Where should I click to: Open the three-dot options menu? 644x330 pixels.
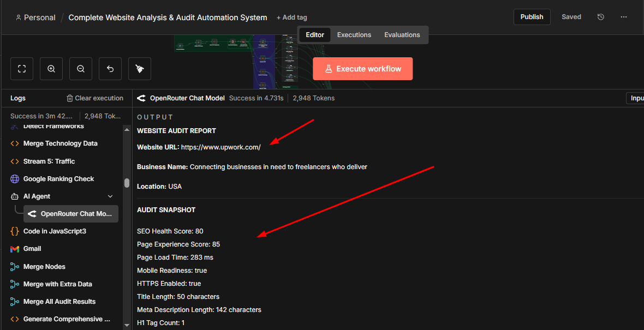pyautogui.click(x=624, y=17)
